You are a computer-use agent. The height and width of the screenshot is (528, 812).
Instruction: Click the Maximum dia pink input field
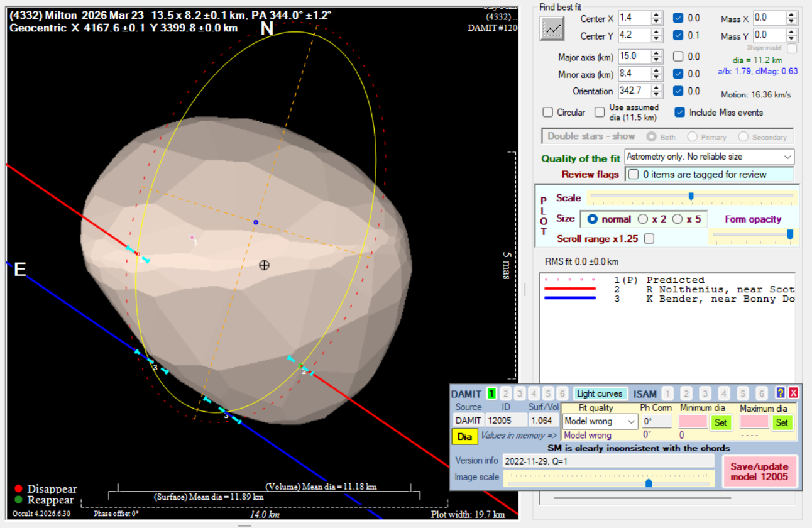click(x=754, y=422)
